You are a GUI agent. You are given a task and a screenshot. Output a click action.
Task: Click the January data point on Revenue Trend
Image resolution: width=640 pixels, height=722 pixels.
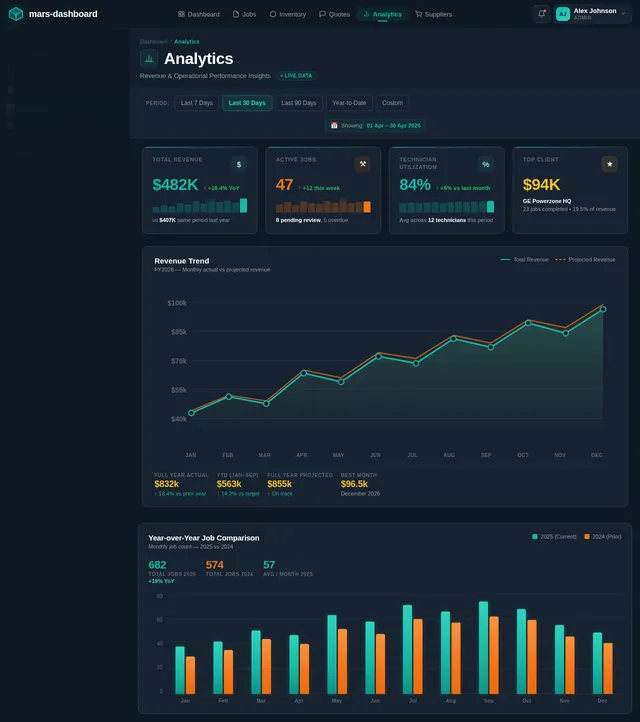[192, 413]
